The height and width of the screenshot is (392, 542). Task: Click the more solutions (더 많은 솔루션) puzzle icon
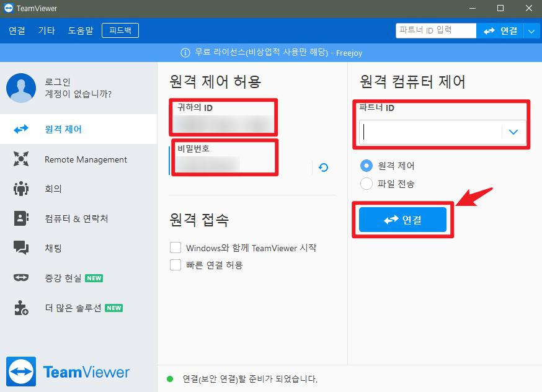click(x=21, y=308)
